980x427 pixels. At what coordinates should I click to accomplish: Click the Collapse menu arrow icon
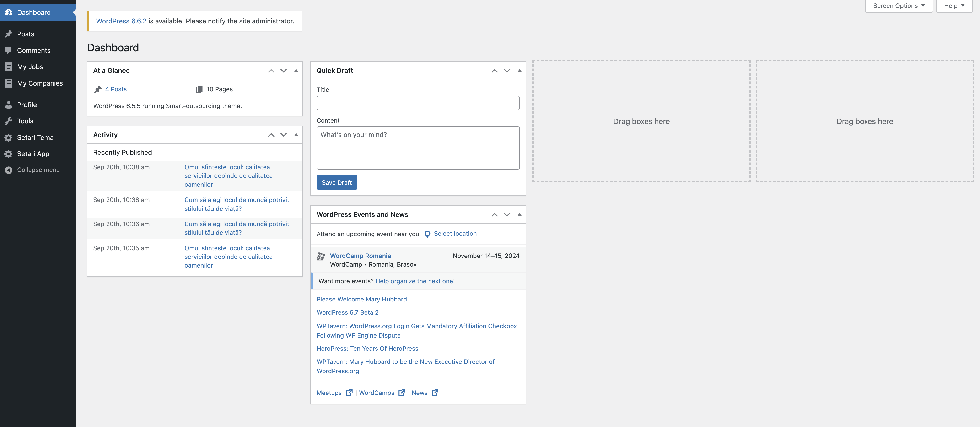(8, 170)
